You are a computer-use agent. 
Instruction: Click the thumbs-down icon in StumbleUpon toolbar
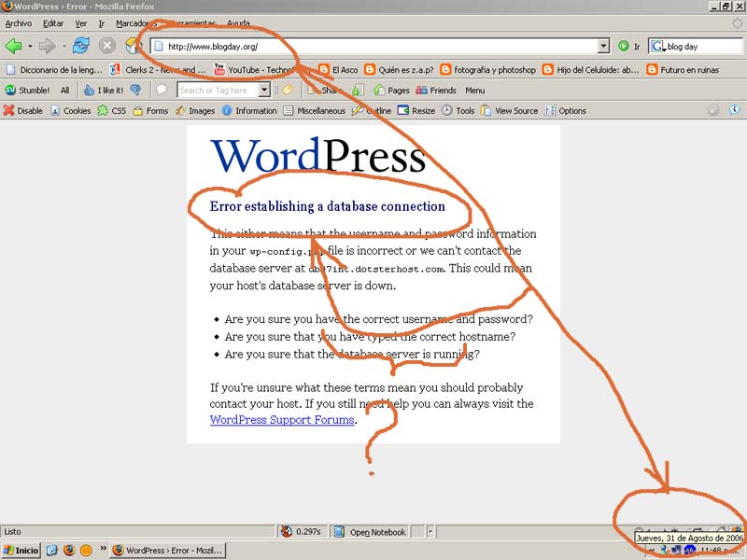tap(135, 91)
